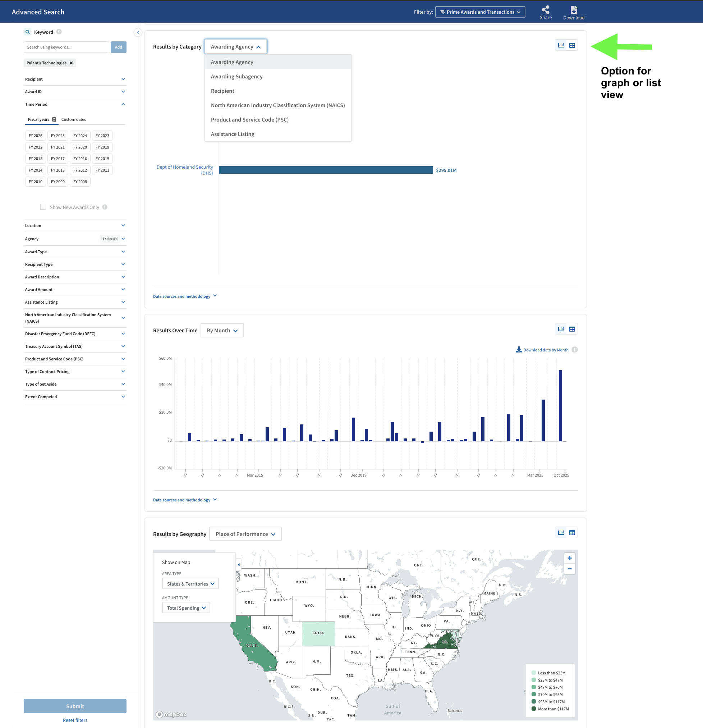Expand the Award Amount filter section
The height and width of the screenshot is (728, 703).
[75, 289]
